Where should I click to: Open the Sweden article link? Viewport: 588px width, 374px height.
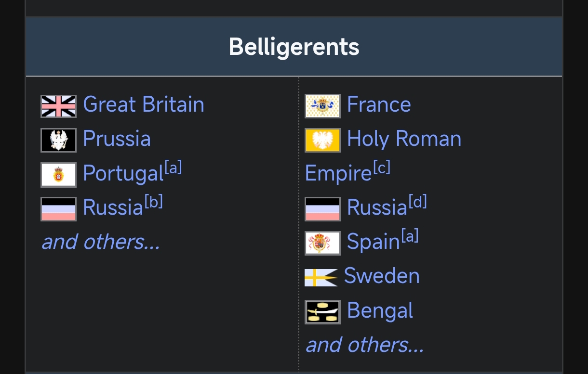(382, 276)
